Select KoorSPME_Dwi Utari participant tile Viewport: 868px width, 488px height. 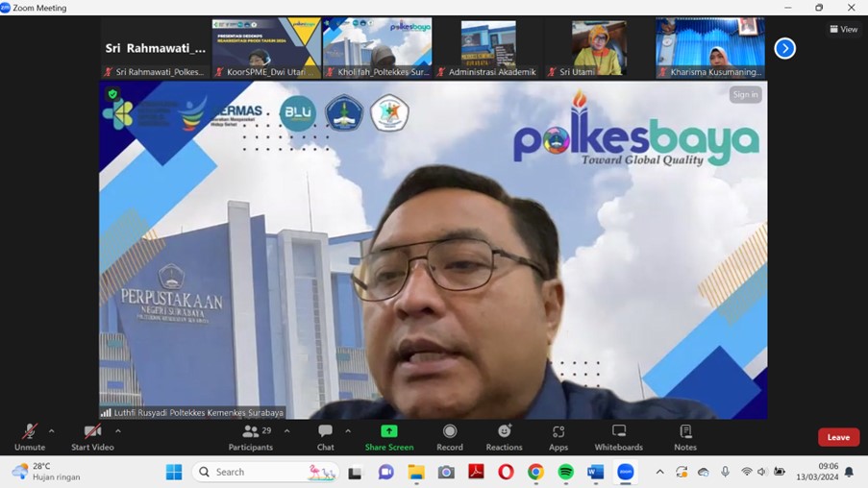click(266, 48)
